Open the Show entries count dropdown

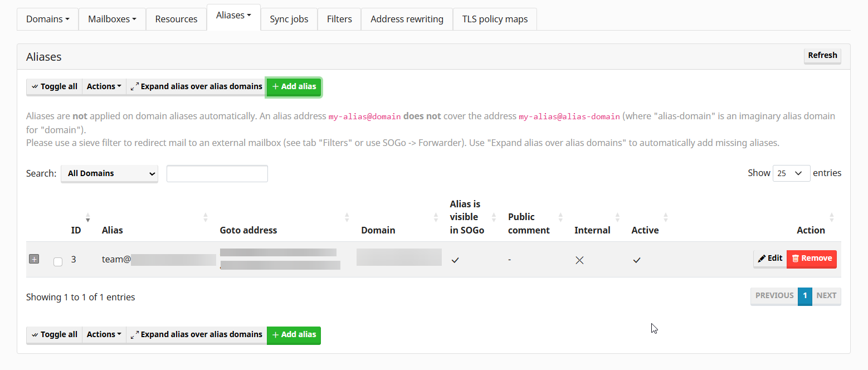pyautogui.click(x=791, y=173)
